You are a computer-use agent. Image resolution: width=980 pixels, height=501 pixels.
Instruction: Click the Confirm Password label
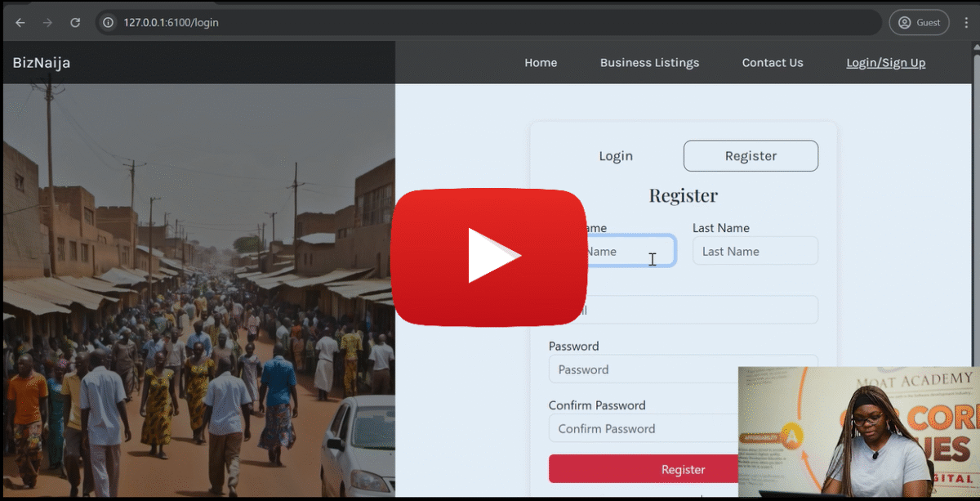coord(597,405)
